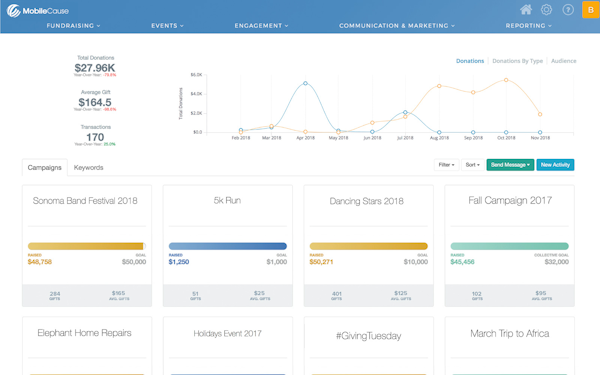The image size is (600, 375).
Task: Switch to the Keywords tab
Action: [x=88, y=168]
